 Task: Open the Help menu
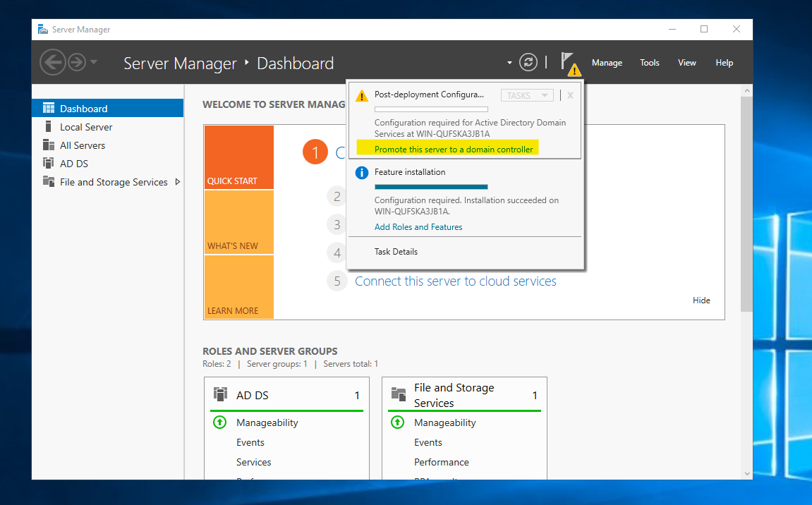tap(724, 63)
